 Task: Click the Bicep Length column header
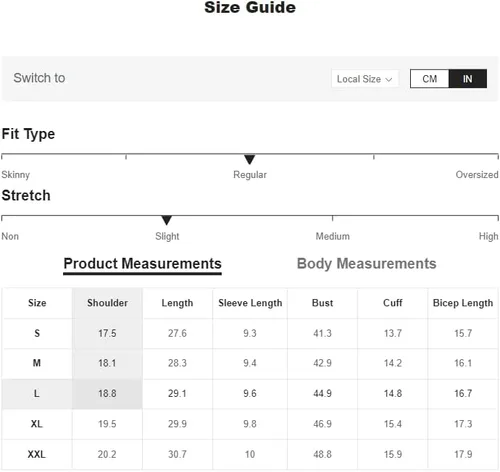pyautogui.click(x=463, y=303)
